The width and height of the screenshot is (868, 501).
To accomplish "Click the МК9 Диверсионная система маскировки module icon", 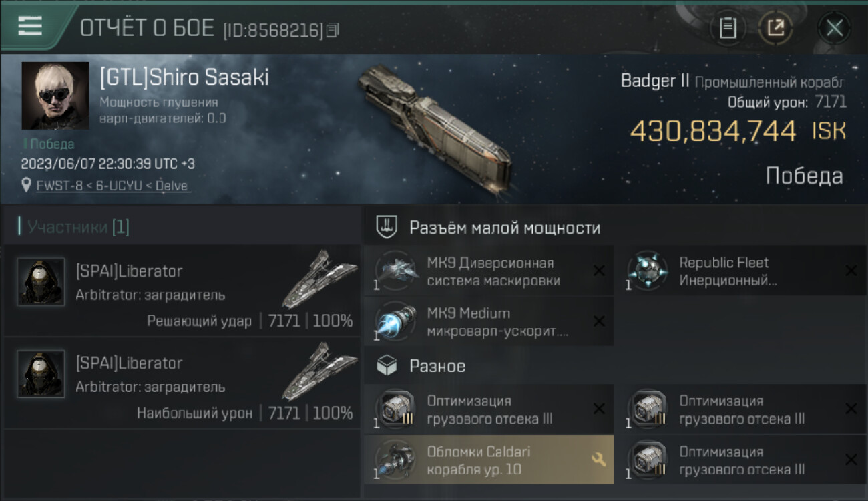I will pyautogui.click(x=395, y=271).
